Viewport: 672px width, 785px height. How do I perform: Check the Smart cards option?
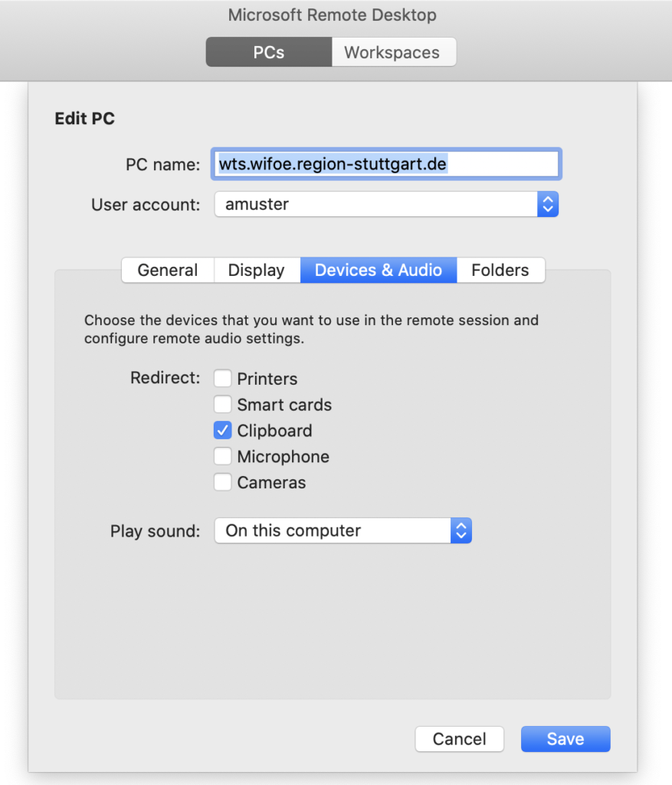pyautogui.click(x=223, y=405)
